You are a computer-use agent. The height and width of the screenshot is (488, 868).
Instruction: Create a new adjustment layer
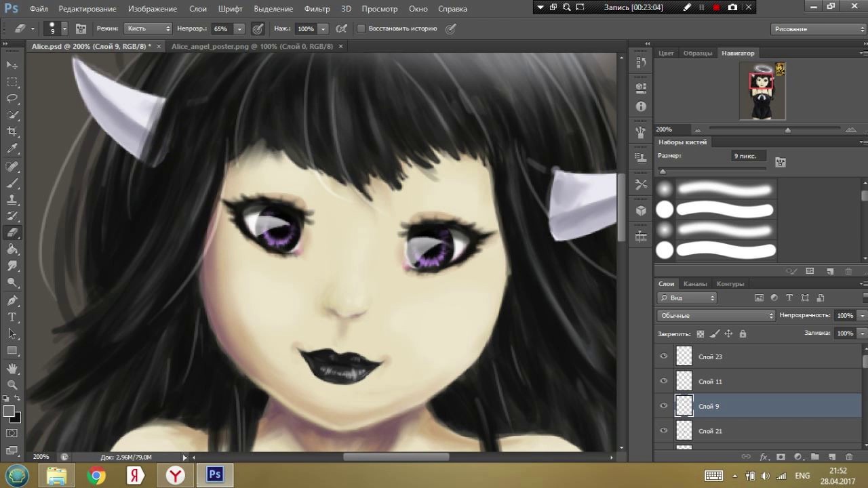797,457
